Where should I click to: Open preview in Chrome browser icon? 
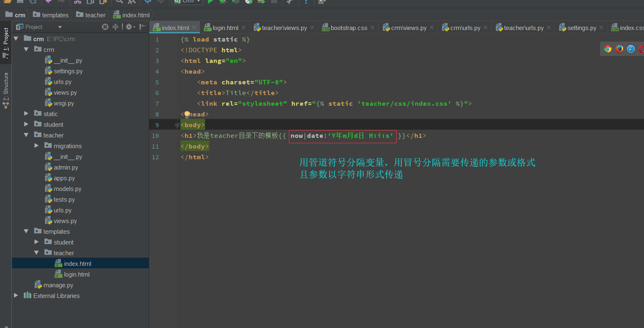tap(608, 49)
